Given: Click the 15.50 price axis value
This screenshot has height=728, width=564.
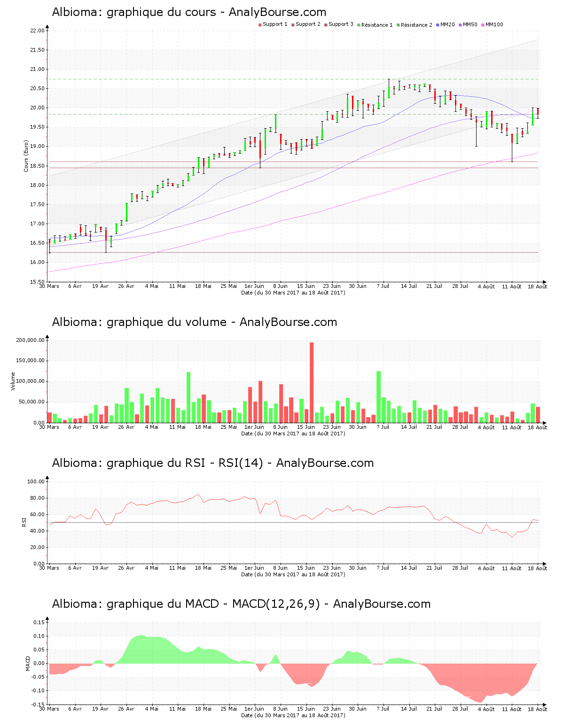Looking at the screenshot, I should [37, 282].
